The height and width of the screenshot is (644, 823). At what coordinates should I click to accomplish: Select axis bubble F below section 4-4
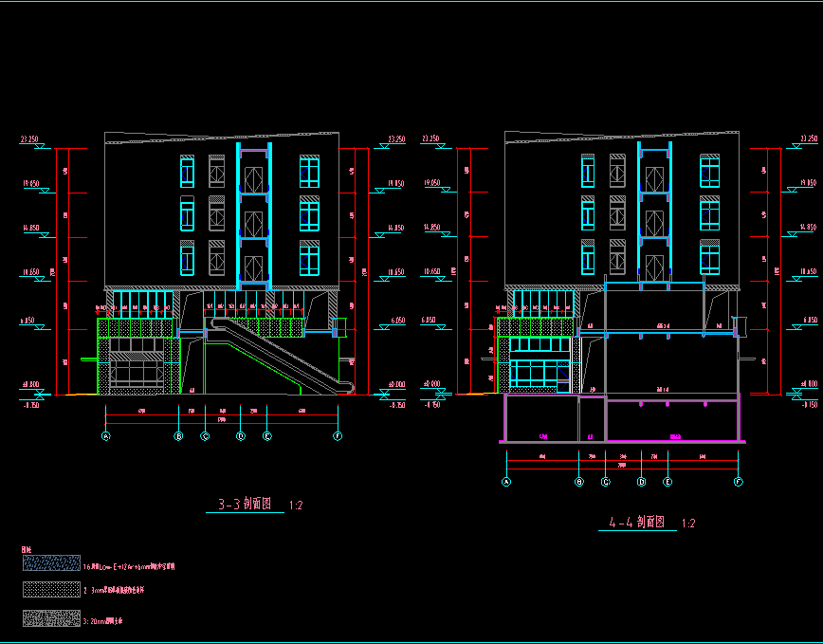pos(738,482)
